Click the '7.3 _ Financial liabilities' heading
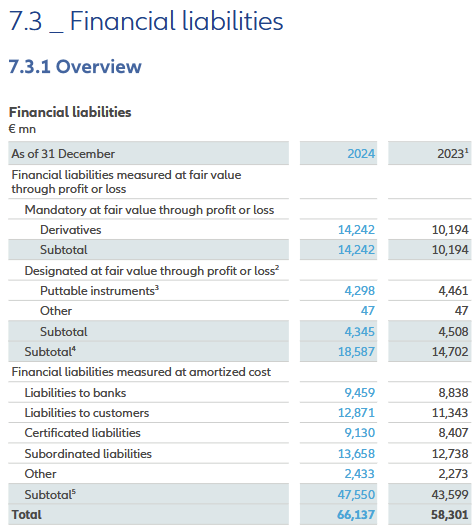This screenshot has width=472, height=527. 146,21
